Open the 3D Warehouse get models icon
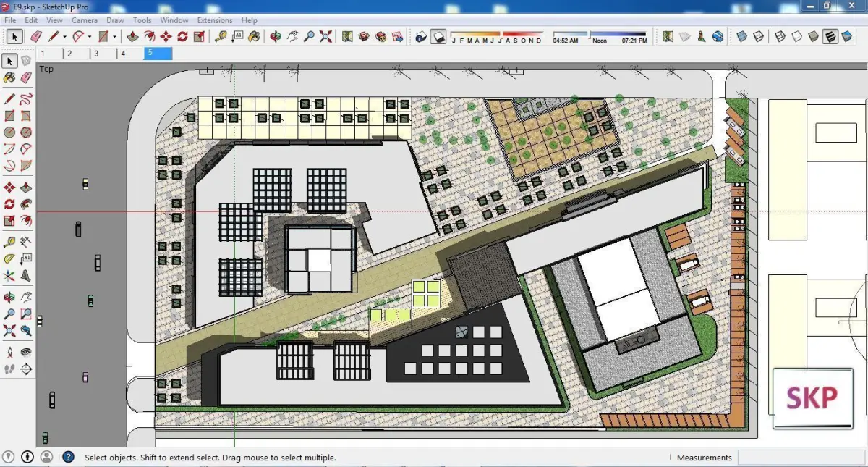 pos(363,36)
